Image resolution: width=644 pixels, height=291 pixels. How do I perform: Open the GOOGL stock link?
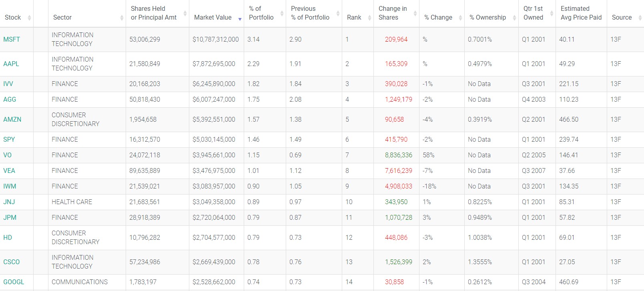[x=14, y=282]
